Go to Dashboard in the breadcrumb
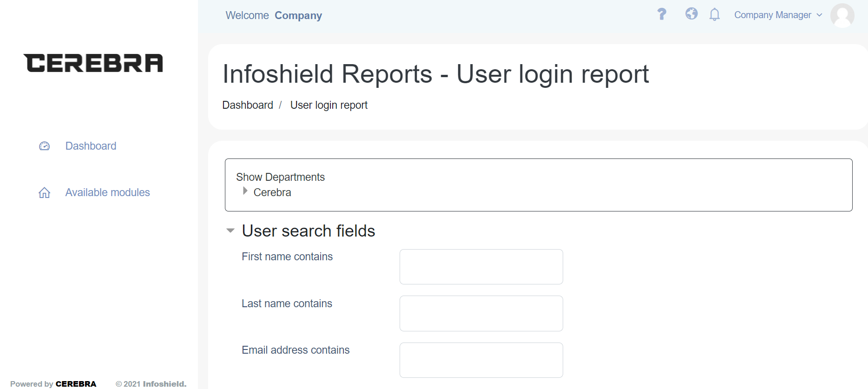The height and width of the screenshot is (389, 868). (248, 105)
